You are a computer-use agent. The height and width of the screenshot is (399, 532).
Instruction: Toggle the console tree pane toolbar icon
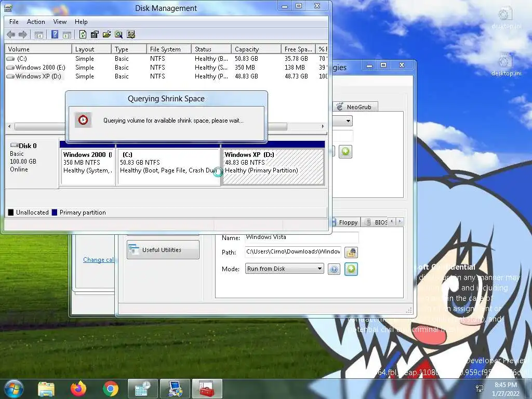click(x=39, y=35)
